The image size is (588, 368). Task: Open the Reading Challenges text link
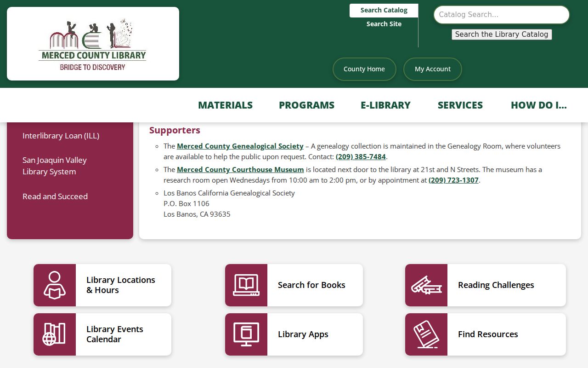(x=496, y=285)
